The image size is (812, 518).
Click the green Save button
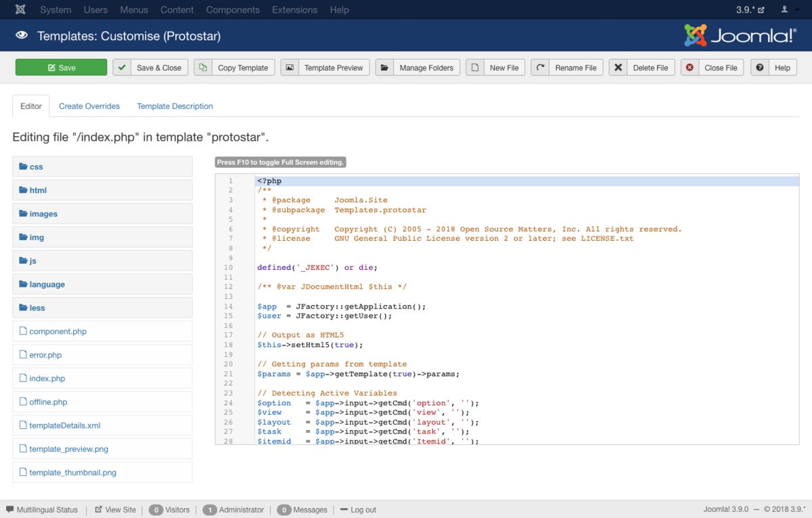pos(61,68)
